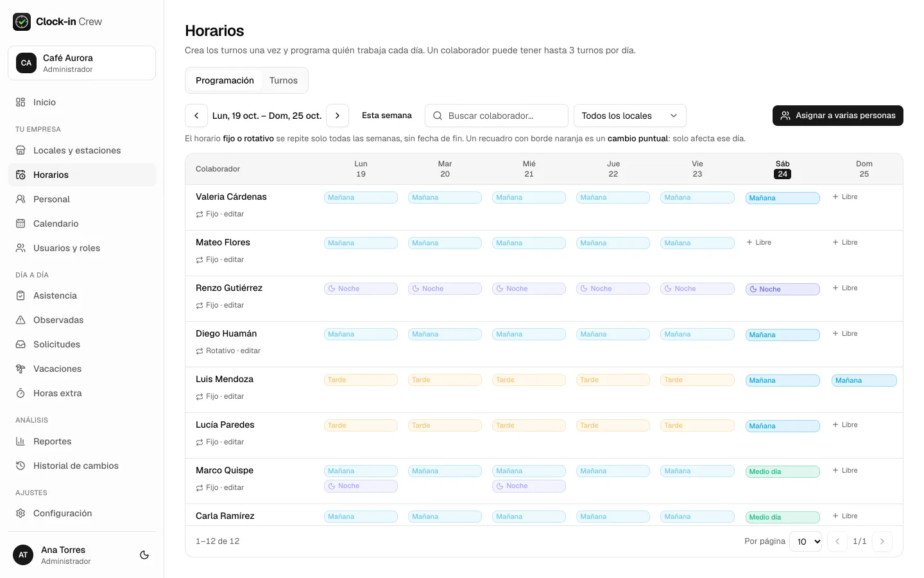The width and height of the screenshot is (924, 578).
Task: Go to Vacaciones palm icon
Action: coord(21,369)
